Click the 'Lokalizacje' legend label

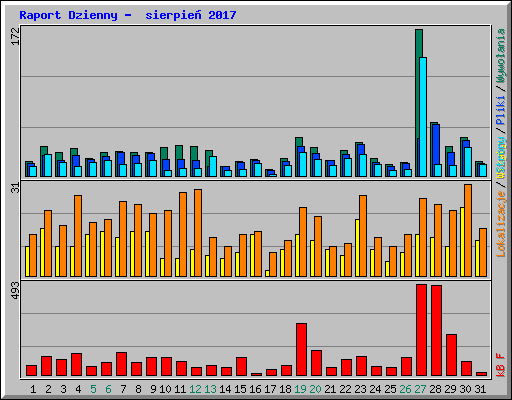501,224
